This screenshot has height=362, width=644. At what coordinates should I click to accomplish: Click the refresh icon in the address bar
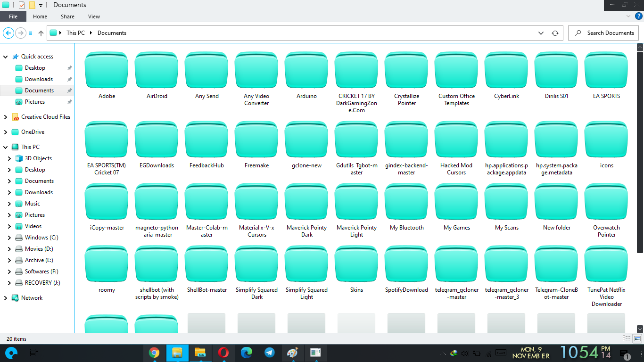point(555,33)
